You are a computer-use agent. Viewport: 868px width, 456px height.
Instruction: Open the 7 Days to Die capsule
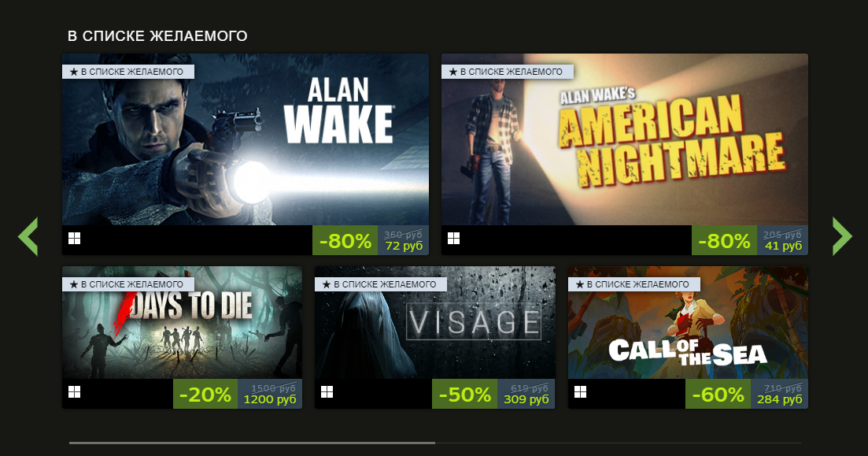pyautogui.click(x=182, y=322)
